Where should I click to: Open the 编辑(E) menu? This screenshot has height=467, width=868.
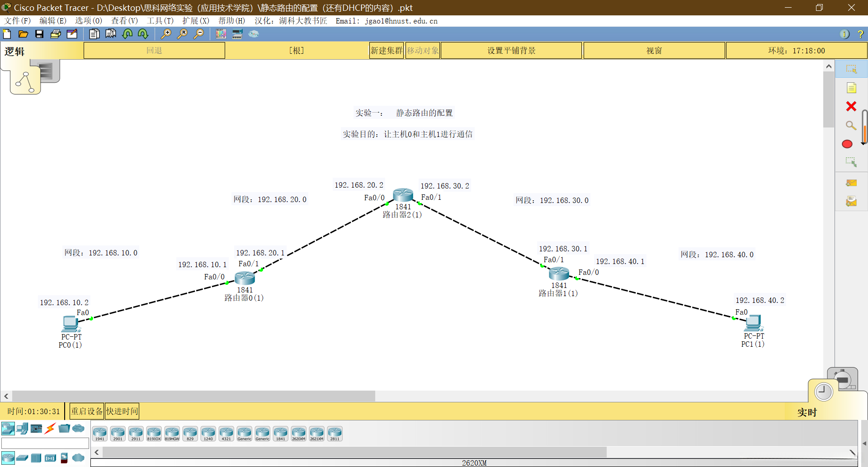pyautogui.click(x=53, y=21)
